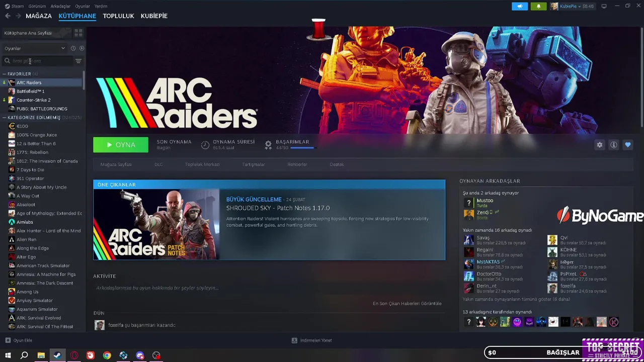Click the download manager icon
This screenshot has width=644, height=362.
pos(294,340)
